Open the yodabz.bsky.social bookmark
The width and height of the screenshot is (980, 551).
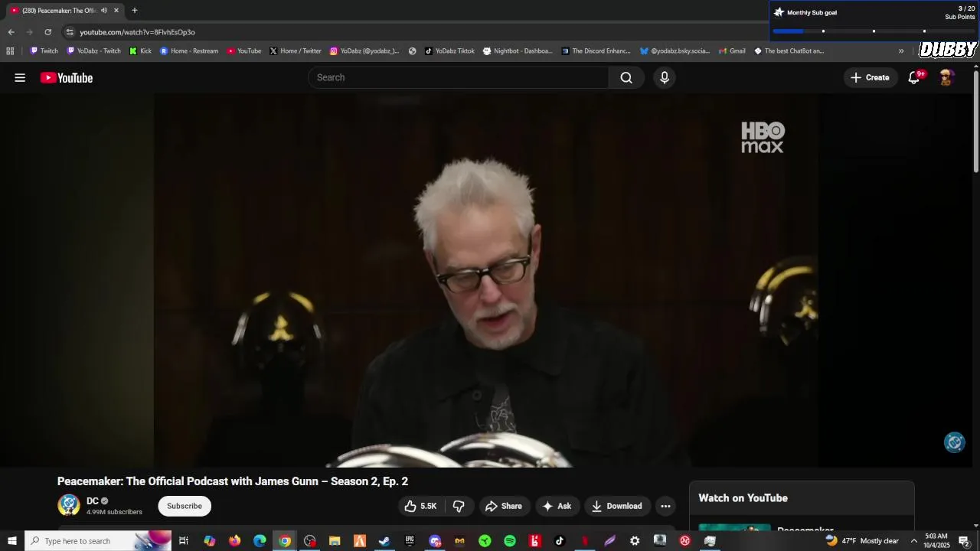point(675,51)
